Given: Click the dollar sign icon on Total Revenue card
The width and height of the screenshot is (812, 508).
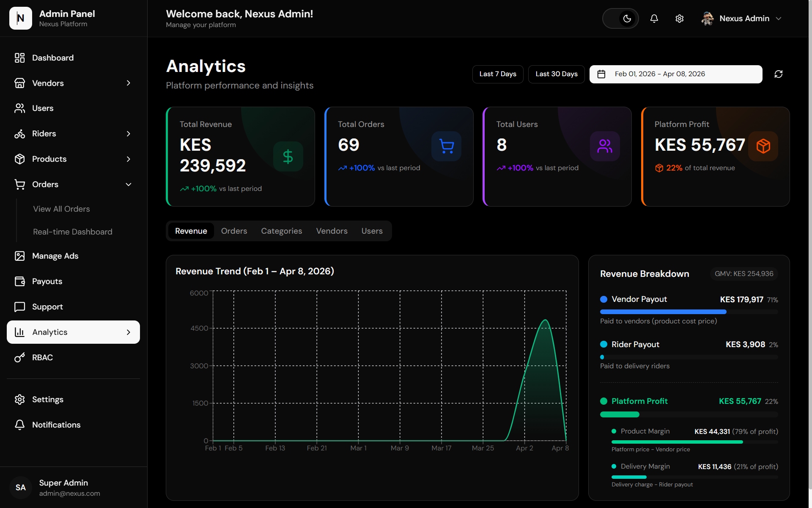Looking at the screenshot, I should [288, 157].
